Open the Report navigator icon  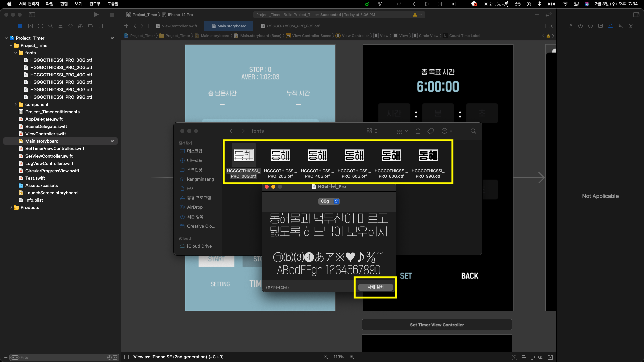[x=101, y=26]
